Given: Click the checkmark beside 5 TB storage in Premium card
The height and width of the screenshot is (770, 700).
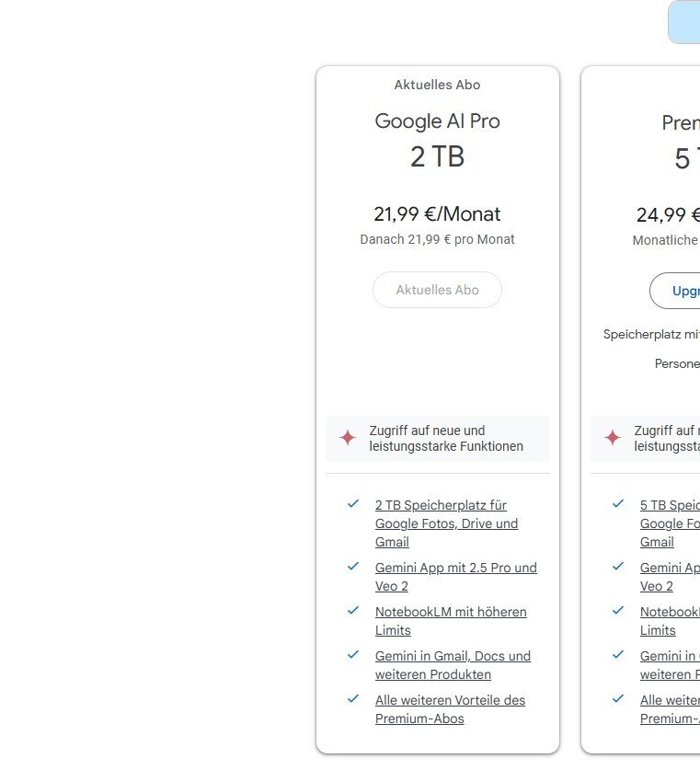Looking at the screenshot, I should coord(618,504).
